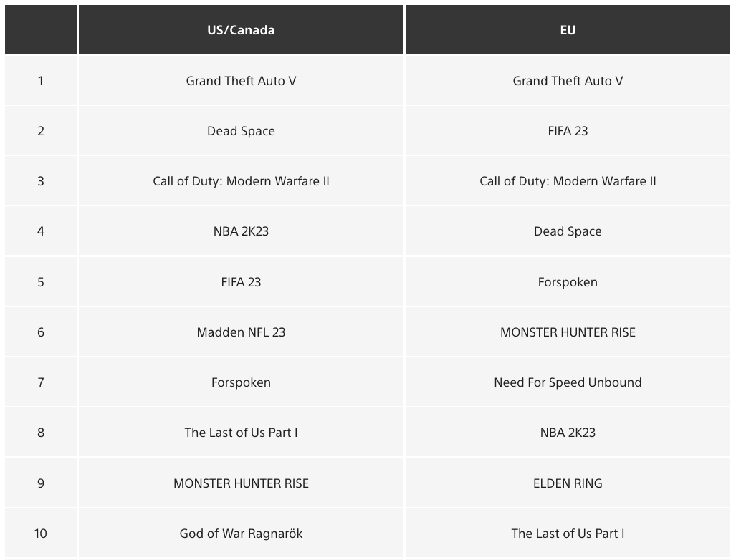736x560 pixels.
Task: Click Dead Space in the EU column
Action: [568, 231]
